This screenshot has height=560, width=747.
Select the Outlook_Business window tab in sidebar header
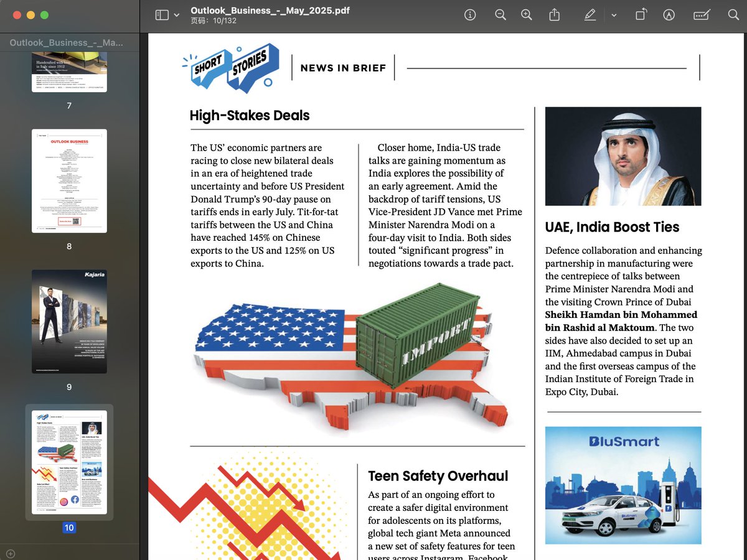pyautogui.click(x=68, y=42)
